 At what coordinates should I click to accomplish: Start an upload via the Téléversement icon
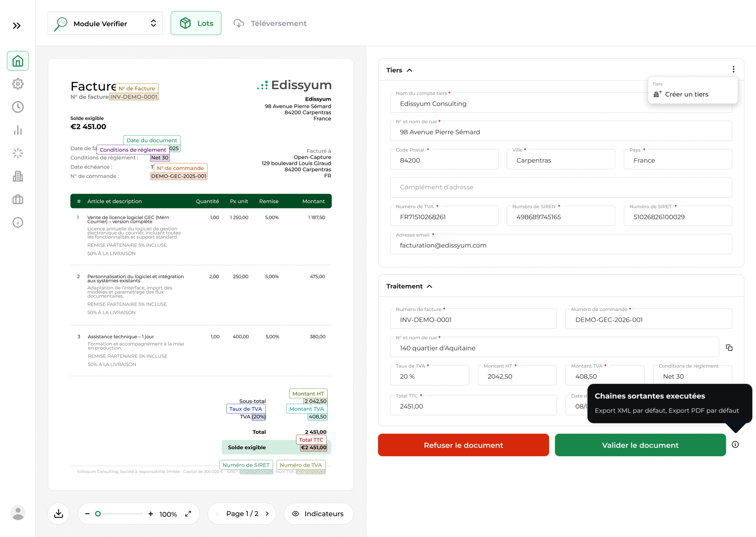click(x=239, y=23)
